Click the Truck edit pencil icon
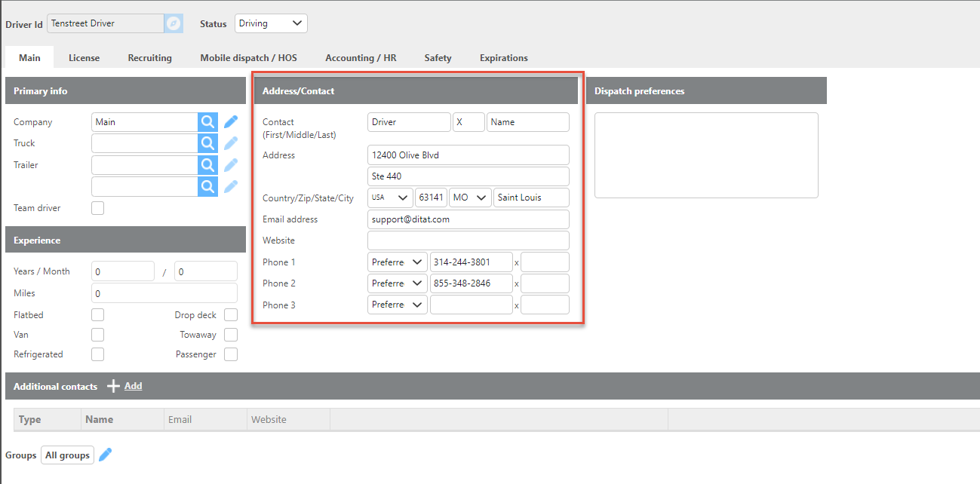 pyautogui.click(x=231, y=143)
